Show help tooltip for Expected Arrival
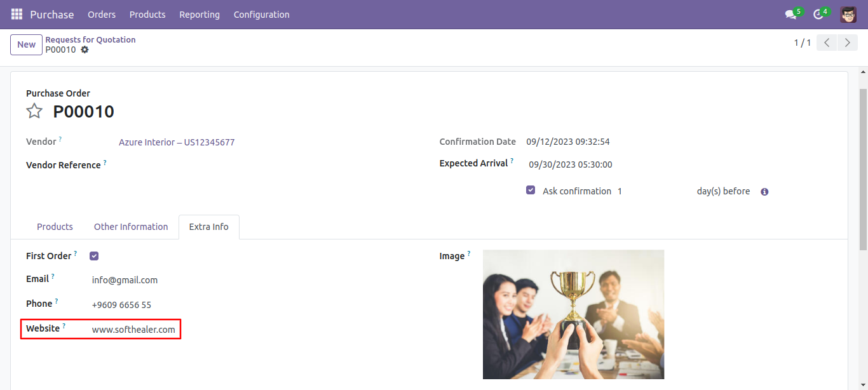The image size is (868, 390). coord(512,161)
